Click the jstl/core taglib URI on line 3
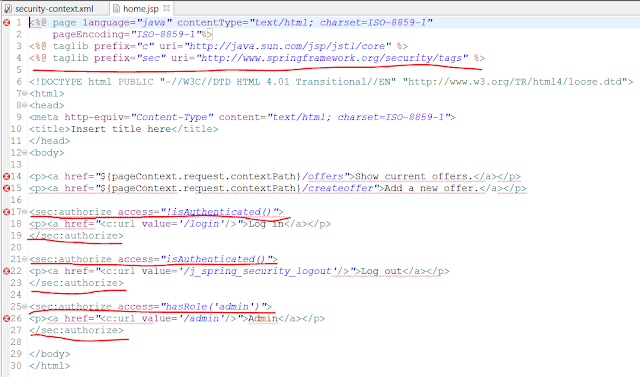Viewport: 640px width, 377px height. pyautogui.click(x=287, y=46)
